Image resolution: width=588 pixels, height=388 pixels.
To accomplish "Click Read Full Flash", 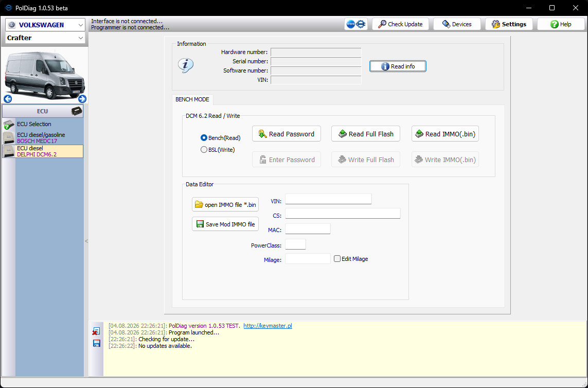I will [366, 134].
